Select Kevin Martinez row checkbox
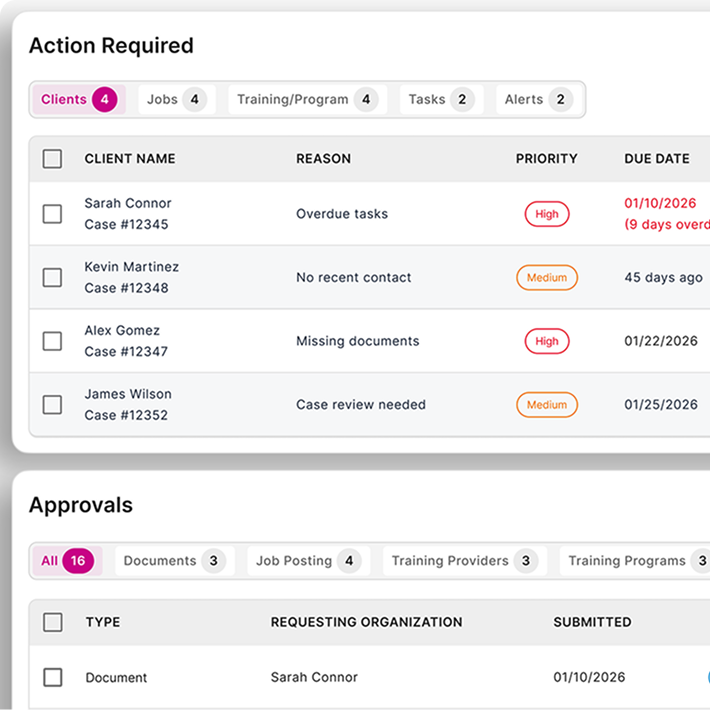This screenshot has height=710, width=710. 53,278
